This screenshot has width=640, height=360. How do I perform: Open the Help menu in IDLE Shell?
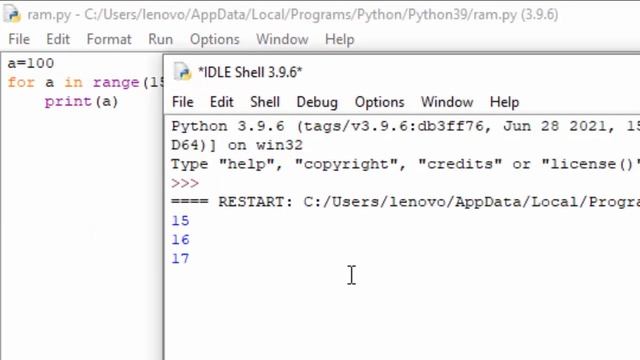(x=504, y=102)
